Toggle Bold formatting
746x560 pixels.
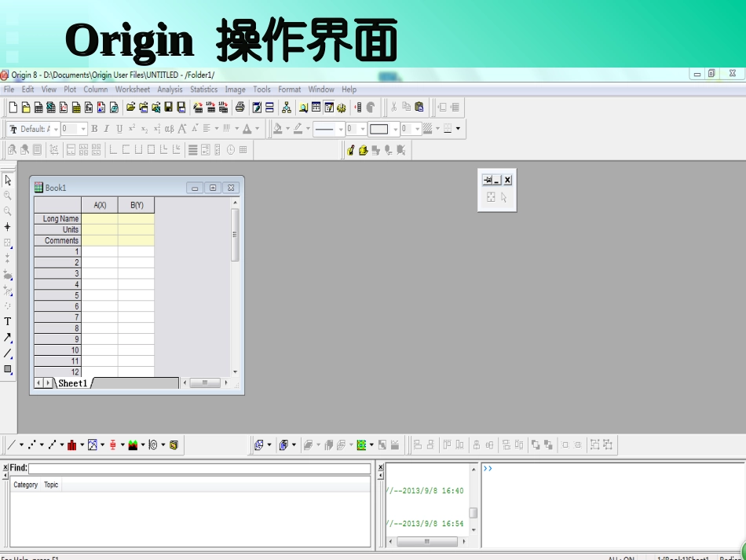click(94, 129)
